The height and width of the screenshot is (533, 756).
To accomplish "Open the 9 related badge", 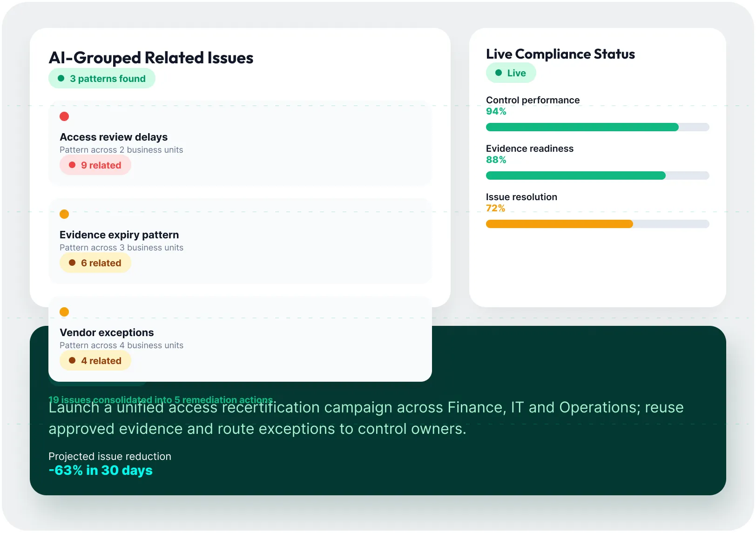I will point(95,165).
